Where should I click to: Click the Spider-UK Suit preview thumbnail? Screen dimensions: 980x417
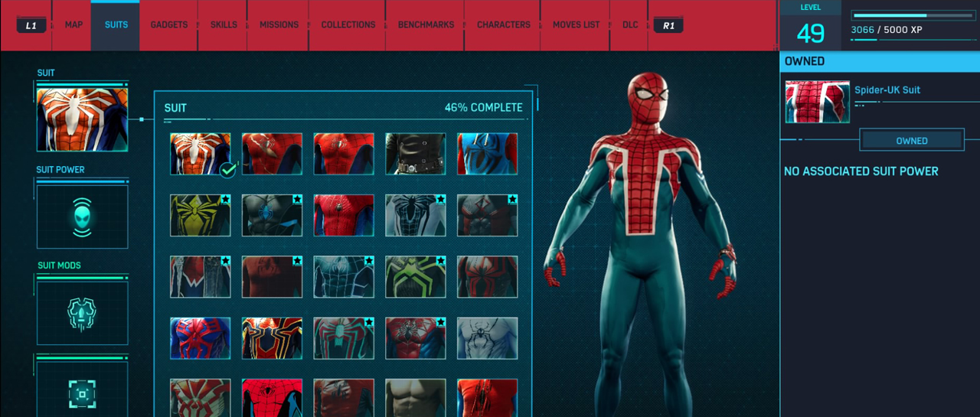tap(817, 102)
